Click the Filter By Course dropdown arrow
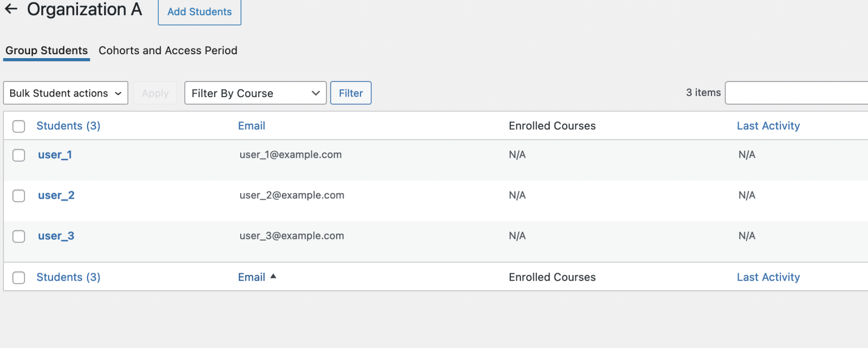 click(x=316, y=93)
